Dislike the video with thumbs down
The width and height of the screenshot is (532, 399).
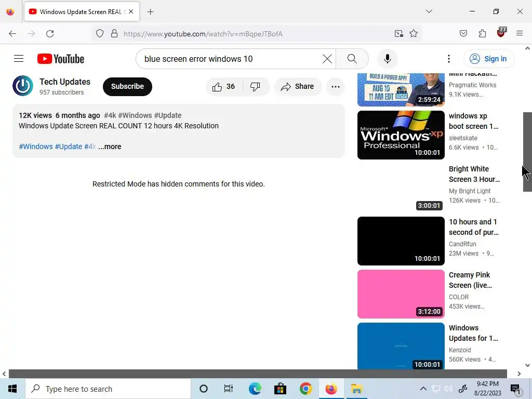255,87
